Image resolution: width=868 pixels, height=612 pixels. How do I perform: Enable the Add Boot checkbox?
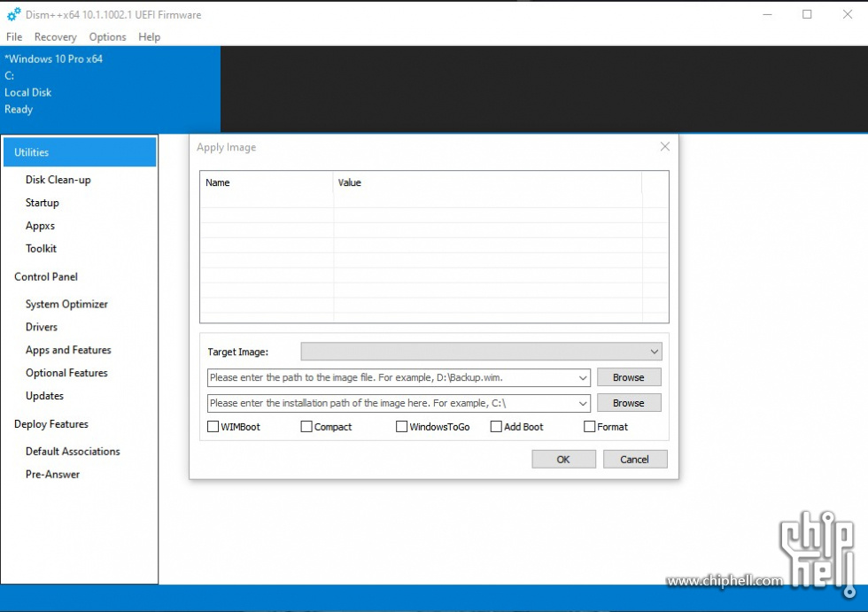point(496,427)
